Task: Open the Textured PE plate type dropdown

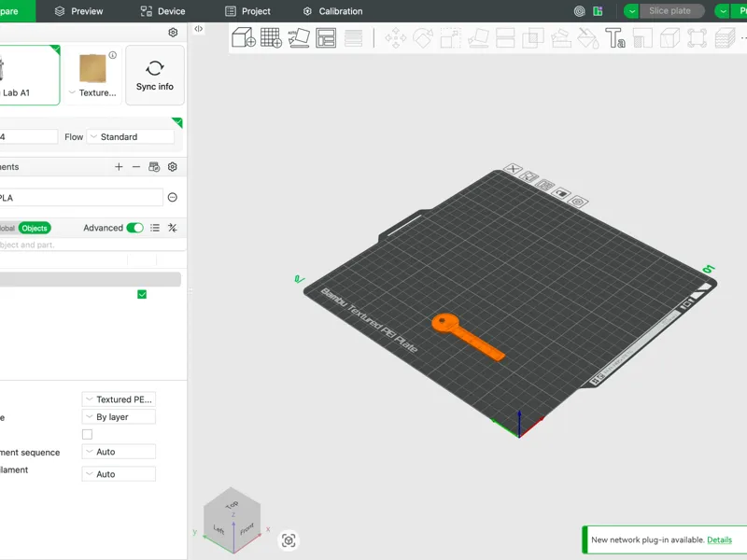Action: coord(119,399)
